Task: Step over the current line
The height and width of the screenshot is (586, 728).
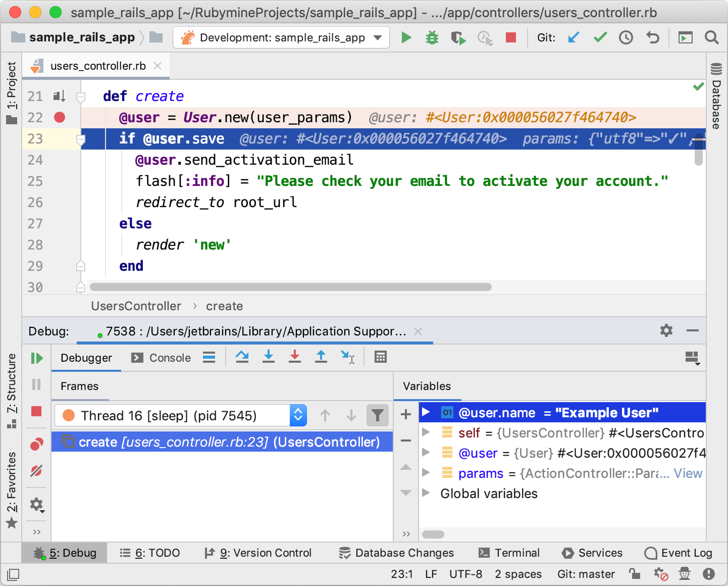Action: click(242, 357)
